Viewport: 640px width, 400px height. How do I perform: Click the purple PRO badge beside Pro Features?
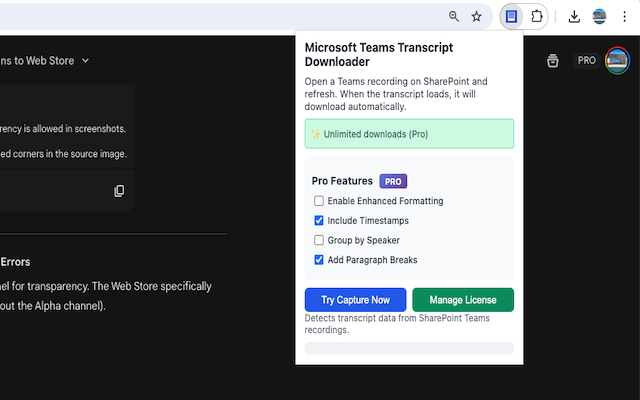pyautogui.click(x=393, y=181)
